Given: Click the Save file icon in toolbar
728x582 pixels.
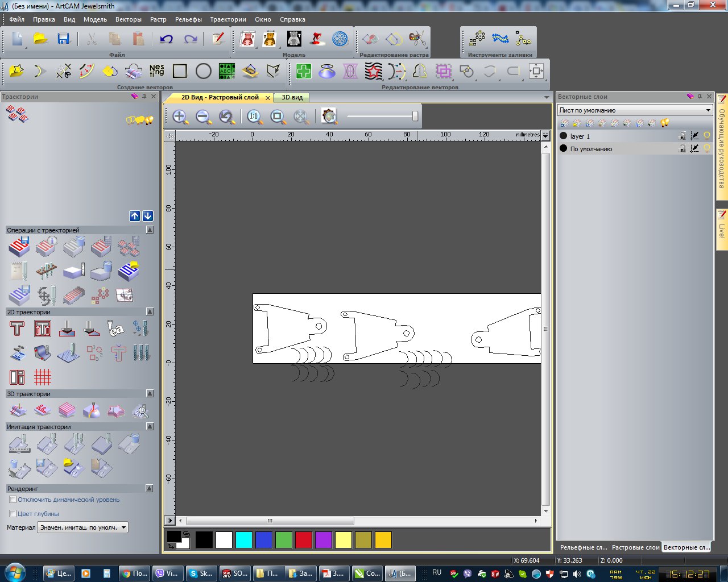Looking at the screenshot, I should coord(63,39).
